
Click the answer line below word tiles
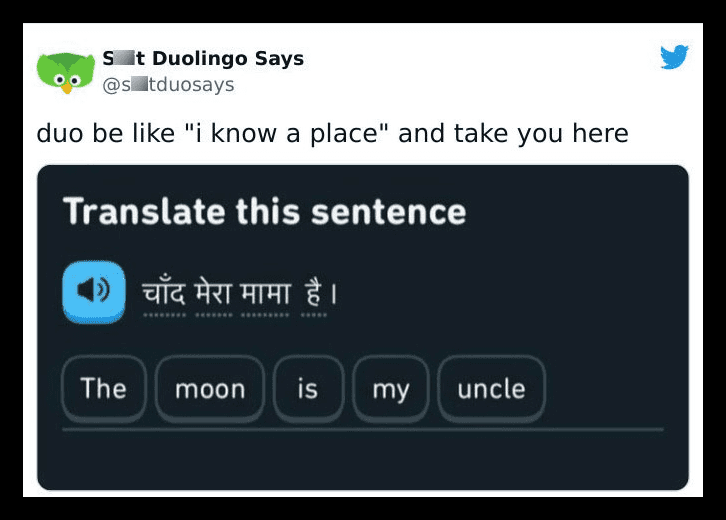363,430
